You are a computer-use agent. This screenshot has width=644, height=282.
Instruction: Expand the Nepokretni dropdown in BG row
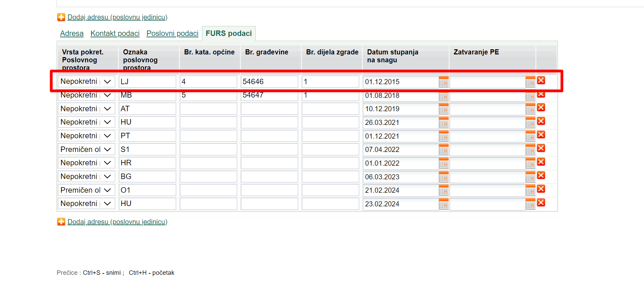point(86,176)
